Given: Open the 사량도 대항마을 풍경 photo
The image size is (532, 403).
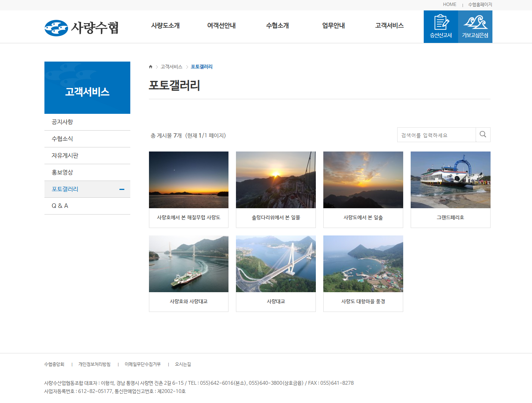Looking at the screenshot, I should point(363,264).
